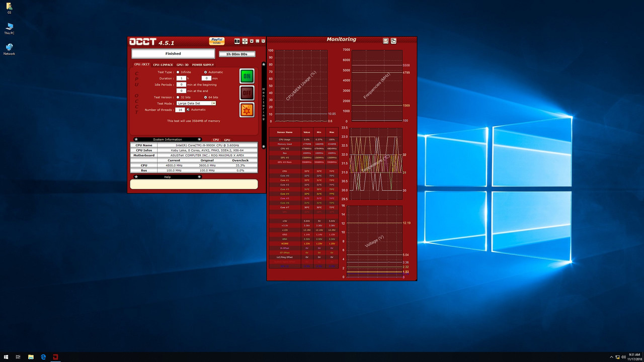This screenshot has width=644, height=362.
Task: Toggle Automatic thread count checkbox
Action: point(188,110)
